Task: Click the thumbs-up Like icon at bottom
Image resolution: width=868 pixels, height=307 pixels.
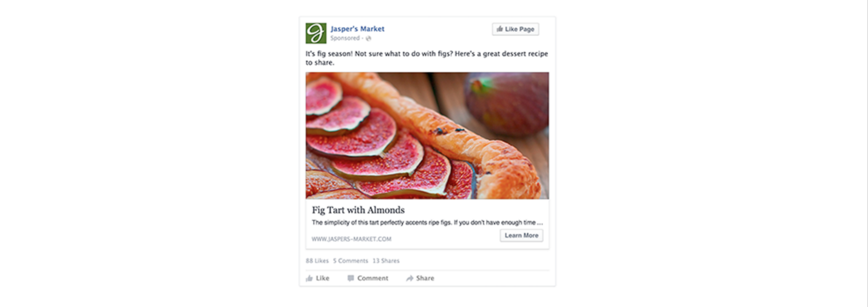Action: pyautogui.click(x=309, y=278)
